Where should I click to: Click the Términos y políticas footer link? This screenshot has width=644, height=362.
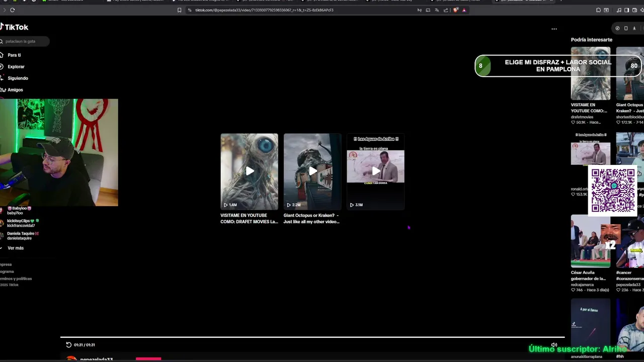pyautogui.click(x=16, y=279)
